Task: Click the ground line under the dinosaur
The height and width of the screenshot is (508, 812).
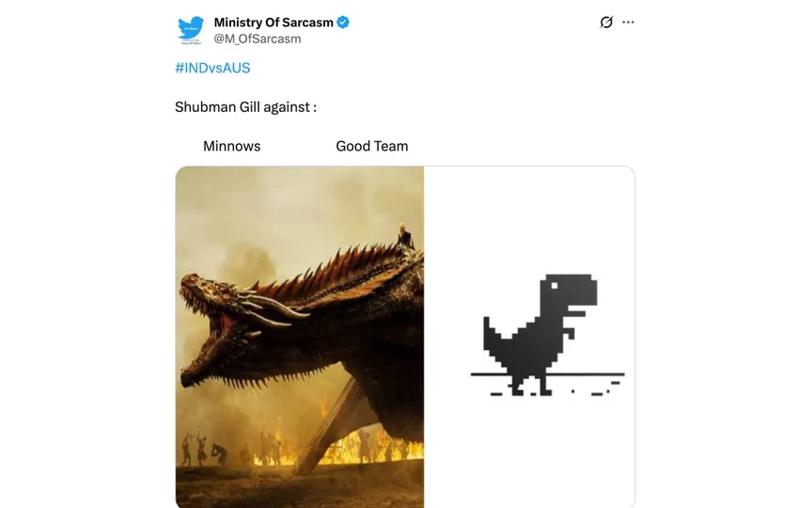Action: pyautogui.click(x=547, y=373)
